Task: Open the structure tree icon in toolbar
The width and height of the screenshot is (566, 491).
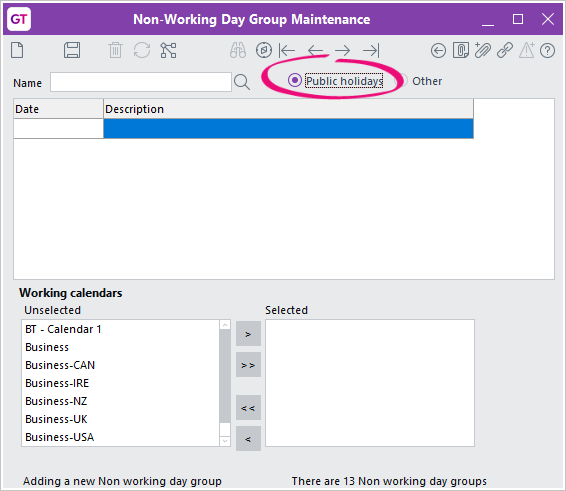Action: click(169, 50)
